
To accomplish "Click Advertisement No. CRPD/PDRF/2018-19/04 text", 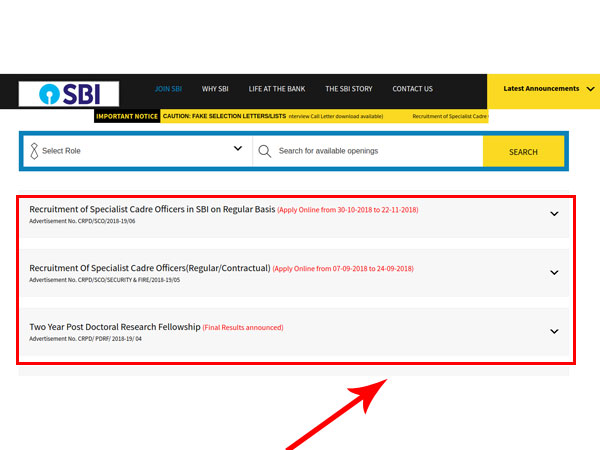I will click(85, 339).
